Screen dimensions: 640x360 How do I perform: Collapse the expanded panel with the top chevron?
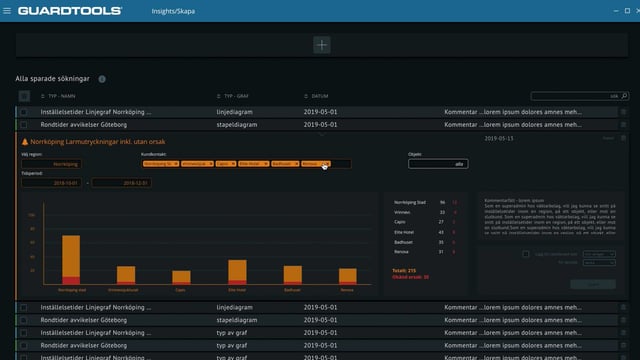[x=322, y=134]
